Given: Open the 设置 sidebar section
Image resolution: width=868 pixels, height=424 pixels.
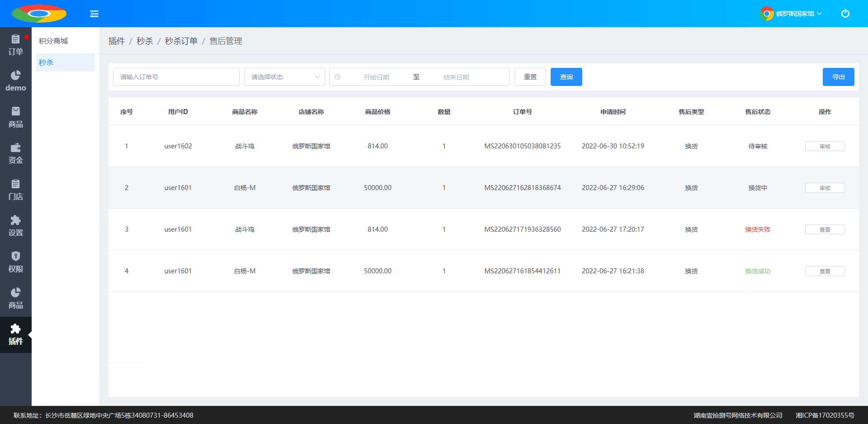Looking at the screenshot, I should [x=16, y=226].
